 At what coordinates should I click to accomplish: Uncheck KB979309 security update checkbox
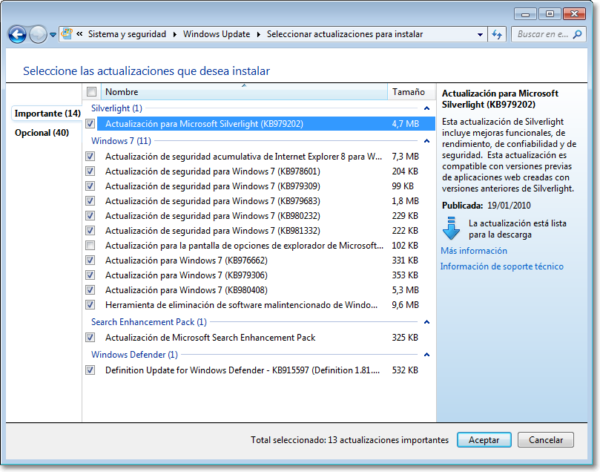pos(90,186)
